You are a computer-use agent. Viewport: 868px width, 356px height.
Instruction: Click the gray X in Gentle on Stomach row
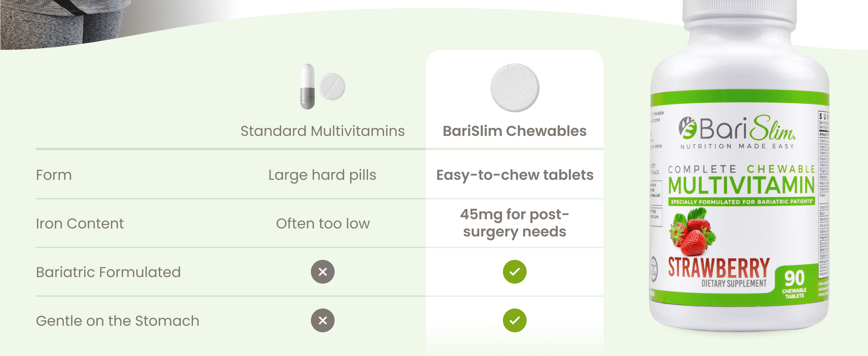pyautogui.click(x=323, y=320)
